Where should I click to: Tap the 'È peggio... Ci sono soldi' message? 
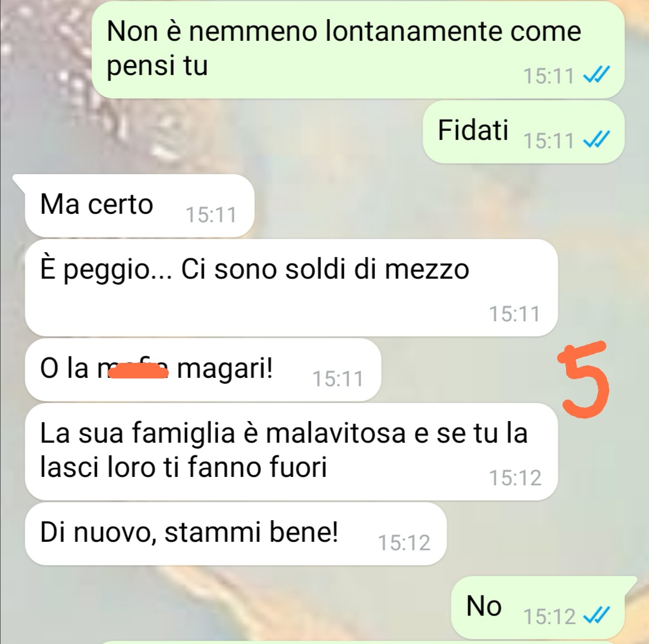tap(291, 288)
